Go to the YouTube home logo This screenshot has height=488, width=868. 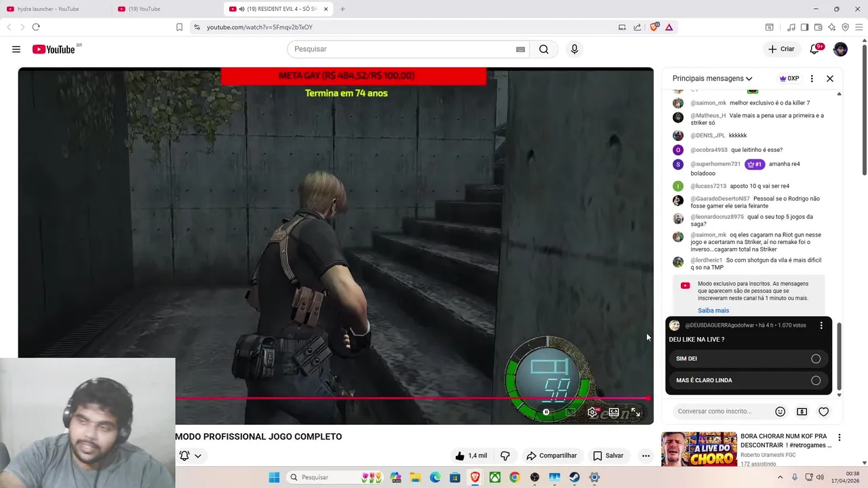pyautogui.click(x=54, y=49)
